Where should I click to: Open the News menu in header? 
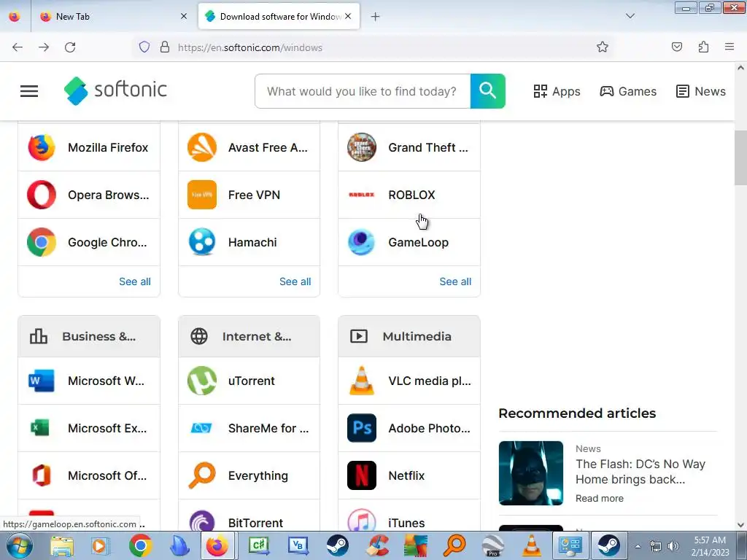(x=701, y=91)
